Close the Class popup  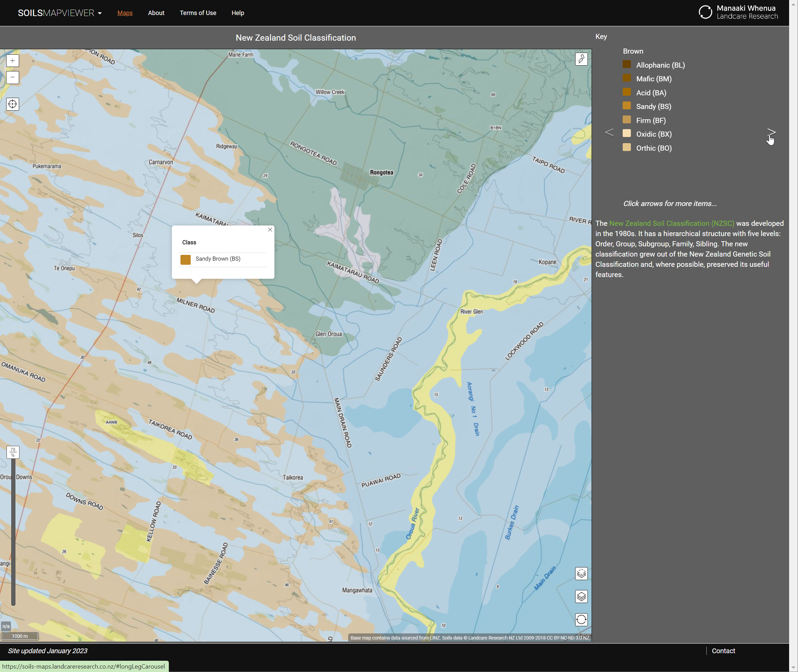pyautogui.click(x=270, y=230)
